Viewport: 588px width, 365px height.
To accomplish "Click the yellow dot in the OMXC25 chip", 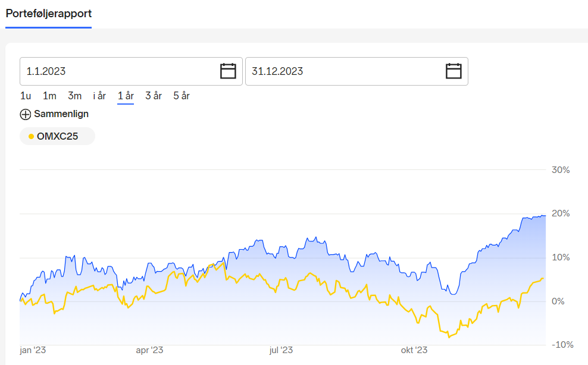I will [x=31, y=136].
